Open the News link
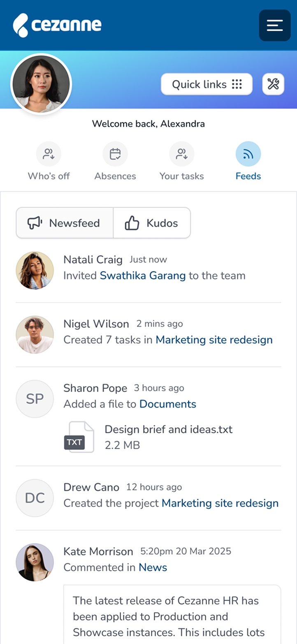Viewport: 297px width, 644px height. [153, 567]
